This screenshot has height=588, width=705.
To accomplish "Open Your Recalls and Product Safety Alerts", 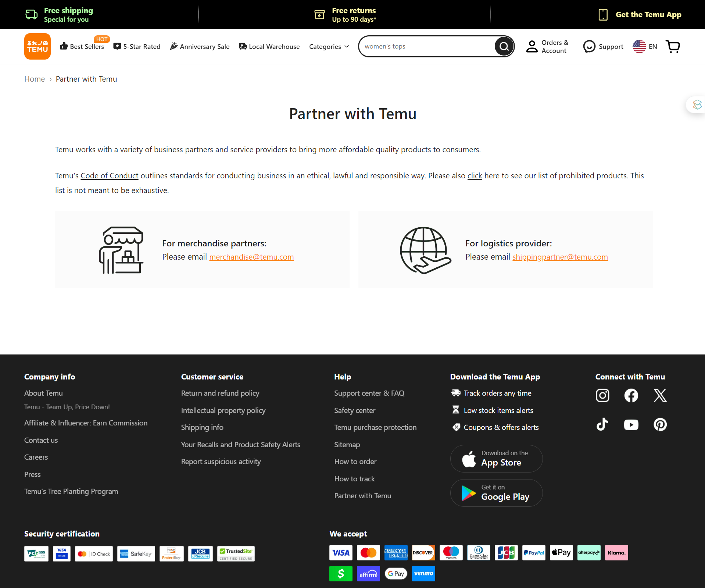I will [x=240, y=445].
